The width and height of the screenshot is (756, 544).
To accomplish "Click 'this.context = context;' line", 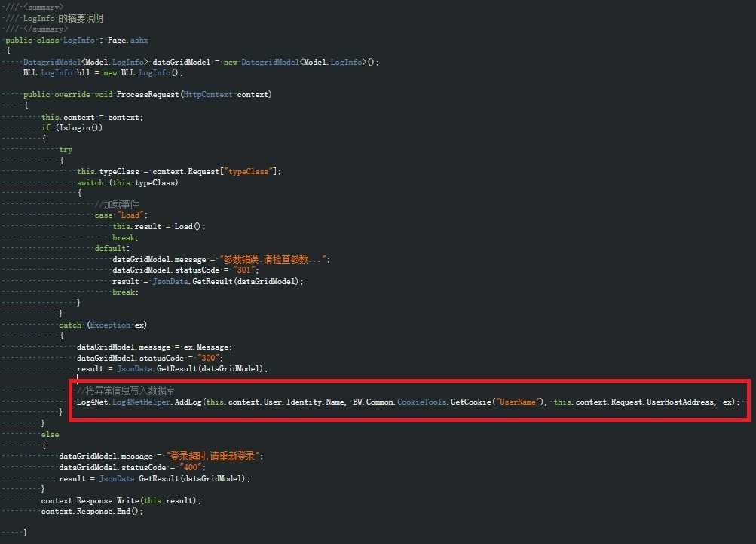I will (x=92, y=117).
